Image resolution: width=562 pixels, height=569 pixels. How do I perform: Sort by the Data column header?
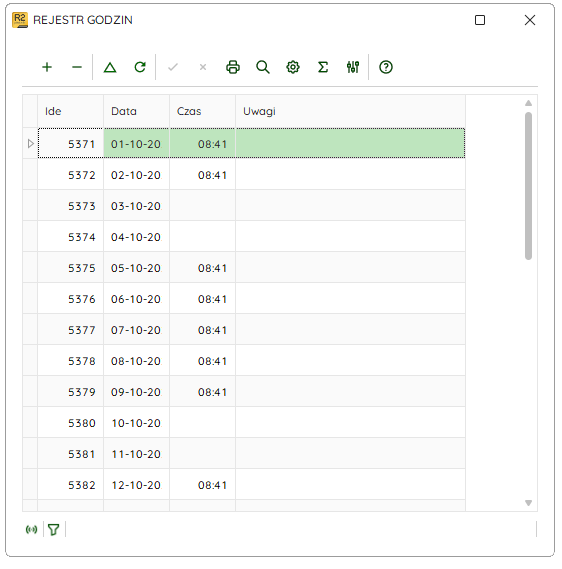tap(136, 111)
